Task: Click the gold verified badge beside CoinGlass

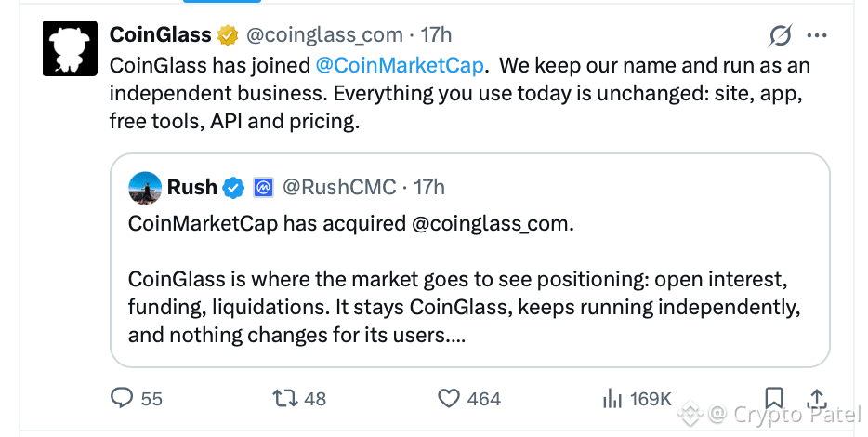Action: [228, 35]
